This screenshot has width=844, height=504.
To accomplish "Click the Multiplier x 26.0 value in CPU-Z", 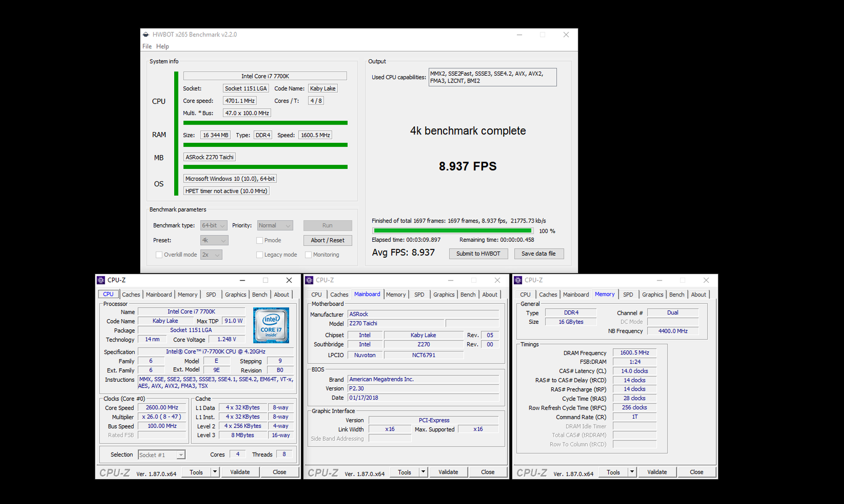I will click(x=162, y=417).
